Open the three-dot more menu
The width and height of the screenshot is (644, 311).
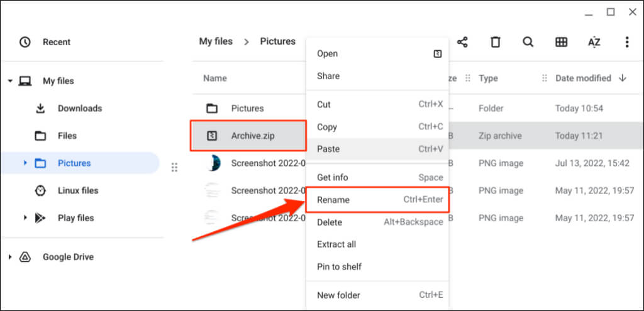pos(626,42)
